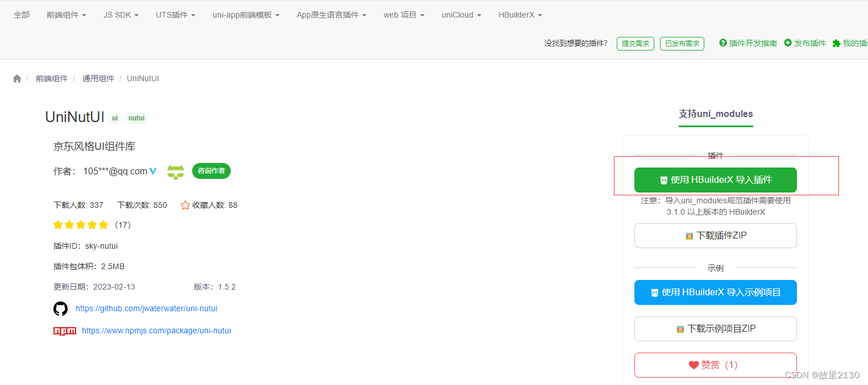Click the 我的插件 puzzle icon
868x385 pixels.
836,43
